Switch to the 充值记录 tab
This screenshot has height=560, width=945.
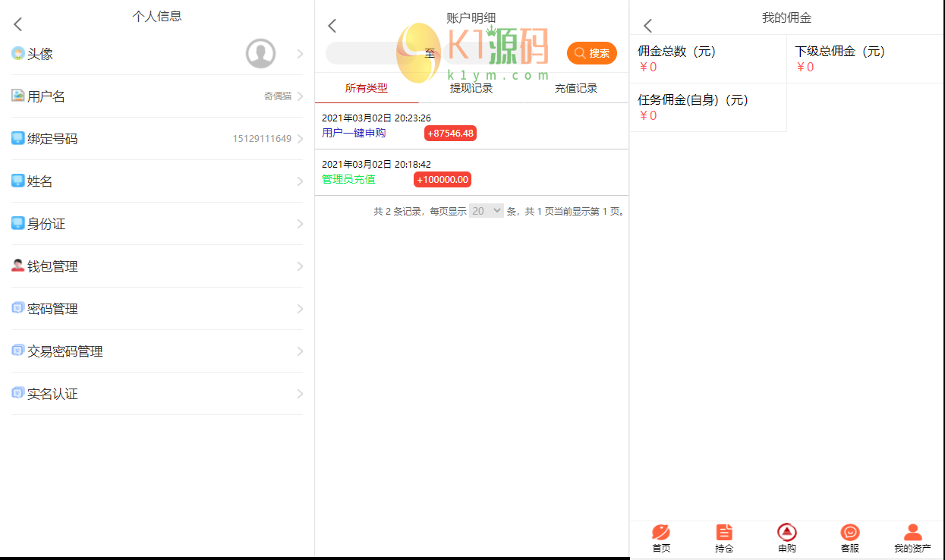click(575, 88)
